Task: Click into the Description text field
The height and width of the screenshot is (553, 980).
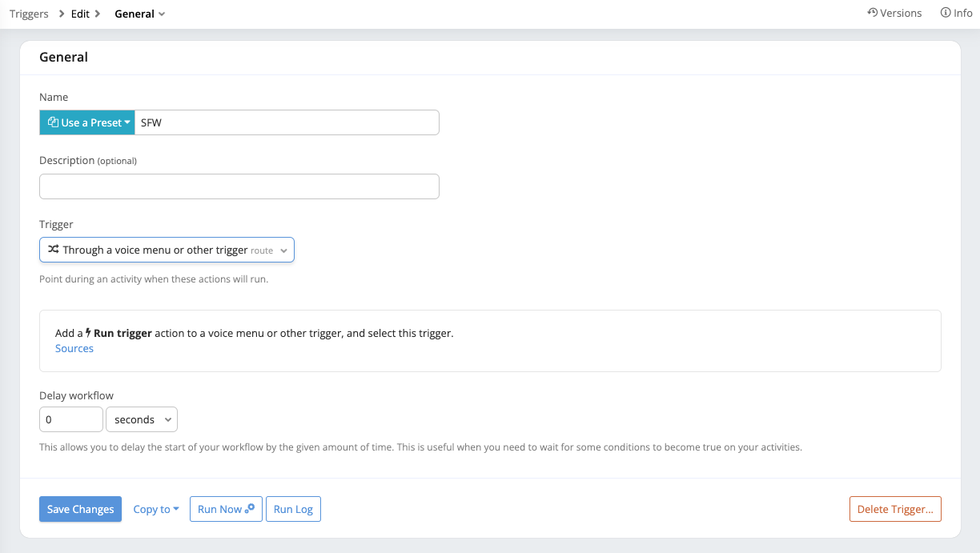Action: pyautogui.click(x=239, y=186)
